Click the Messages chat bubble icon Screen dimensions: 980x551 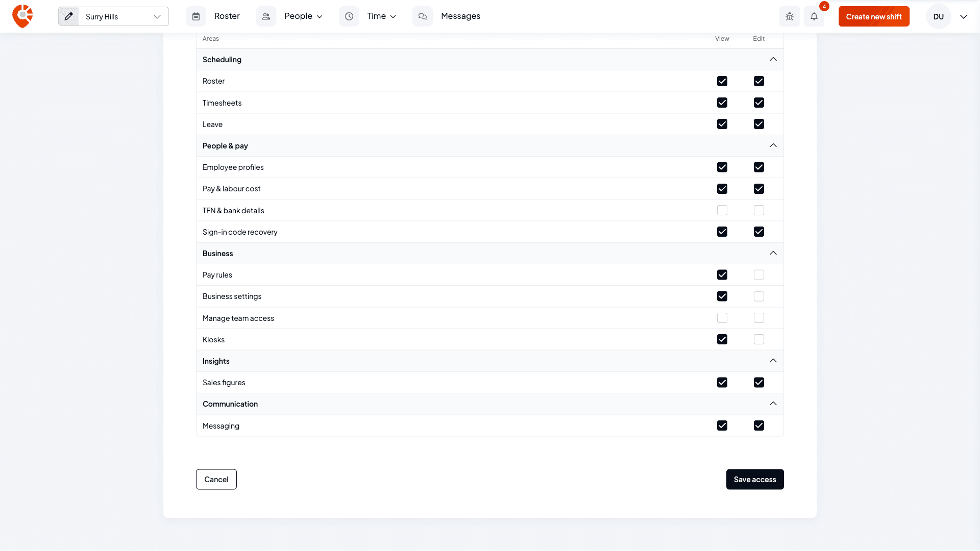(x=423, y=16)
